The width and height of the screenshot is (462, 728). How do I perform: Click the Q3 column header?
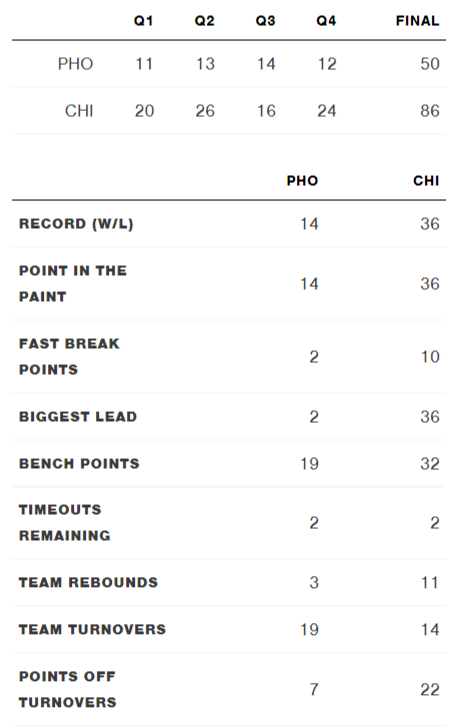click(x=265, y=21)
